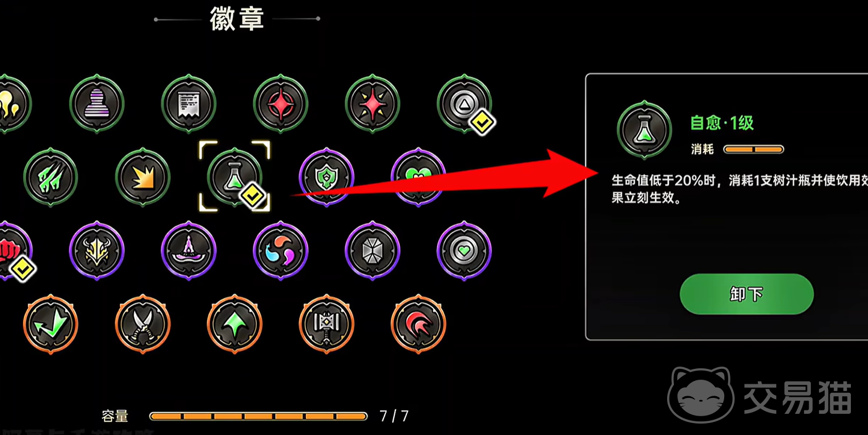Choose the red crescent slash badge
868x435 pixels.
point(418,324)
